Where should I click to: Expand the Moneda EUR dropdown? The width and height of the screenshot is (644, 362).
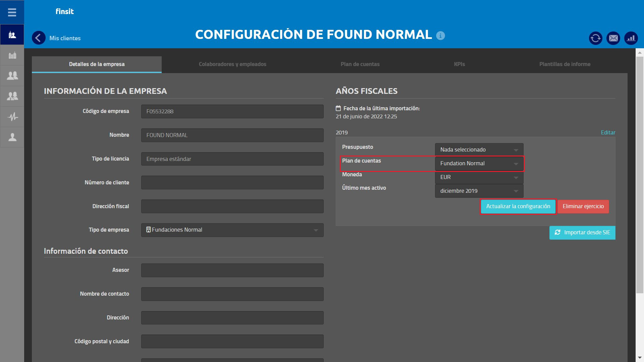479,177
